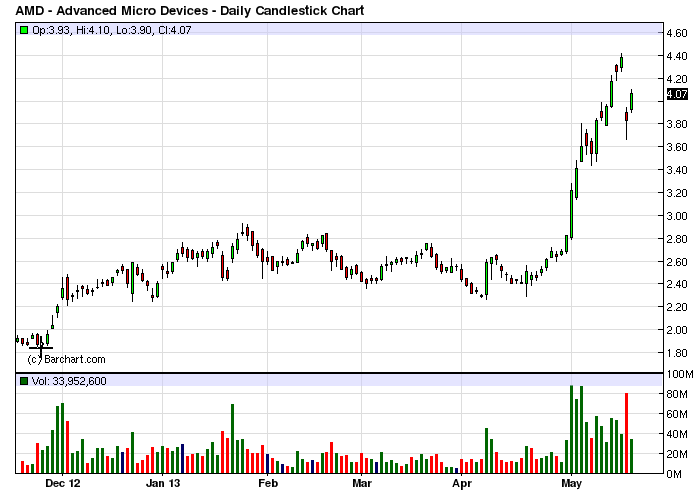Click the long green candle rising to 3.20 in May
Screen dimensions: 699x493
tap(572, 214)
